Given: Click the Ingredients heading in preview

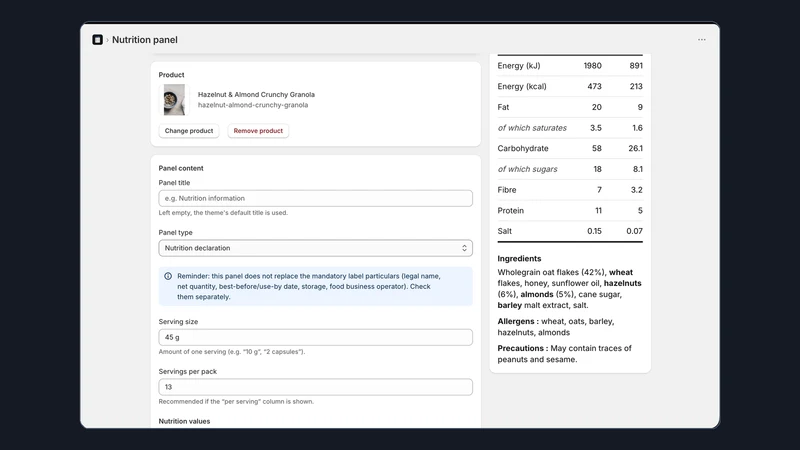Looking at the screenshot, I should click(519, 259).
